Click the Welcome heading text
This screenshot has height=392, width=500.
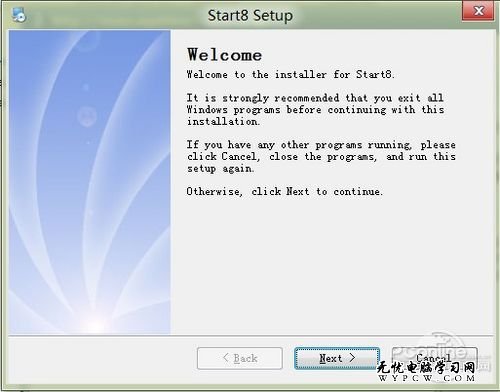(x=224, y=55)
